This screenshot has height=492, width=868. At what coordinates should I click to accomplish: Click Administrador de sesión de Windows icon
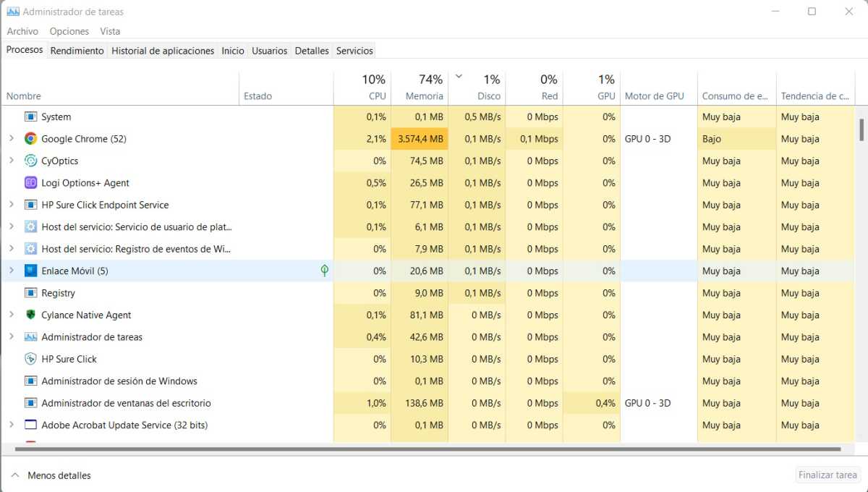point(30,381)
